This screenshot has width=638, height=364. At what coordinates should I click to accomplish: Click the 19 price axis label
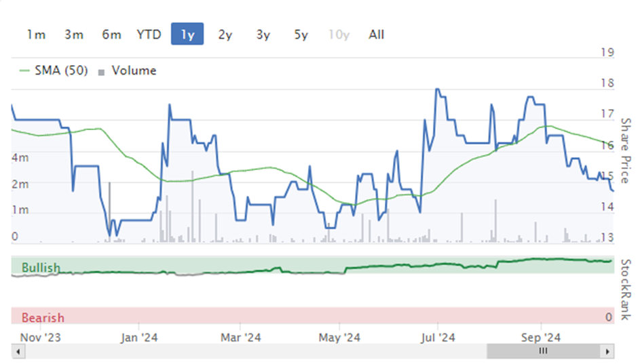pos(607,52)
